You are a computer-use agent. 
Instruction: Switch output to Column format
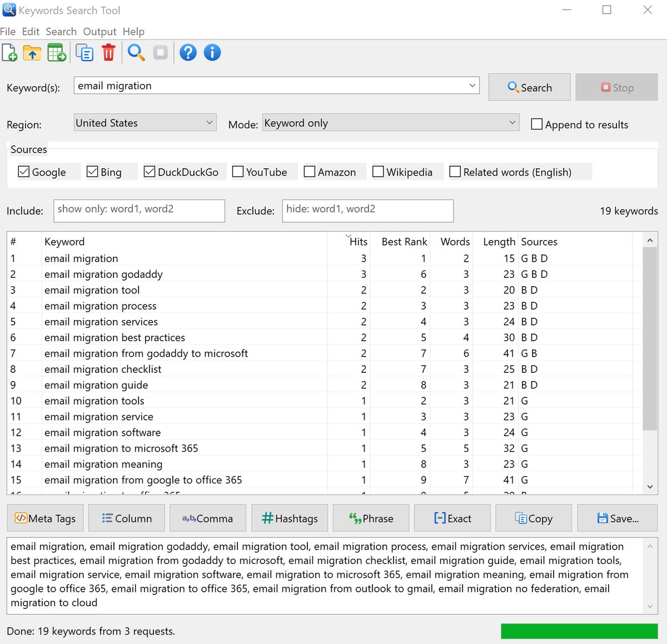[127, 518]
